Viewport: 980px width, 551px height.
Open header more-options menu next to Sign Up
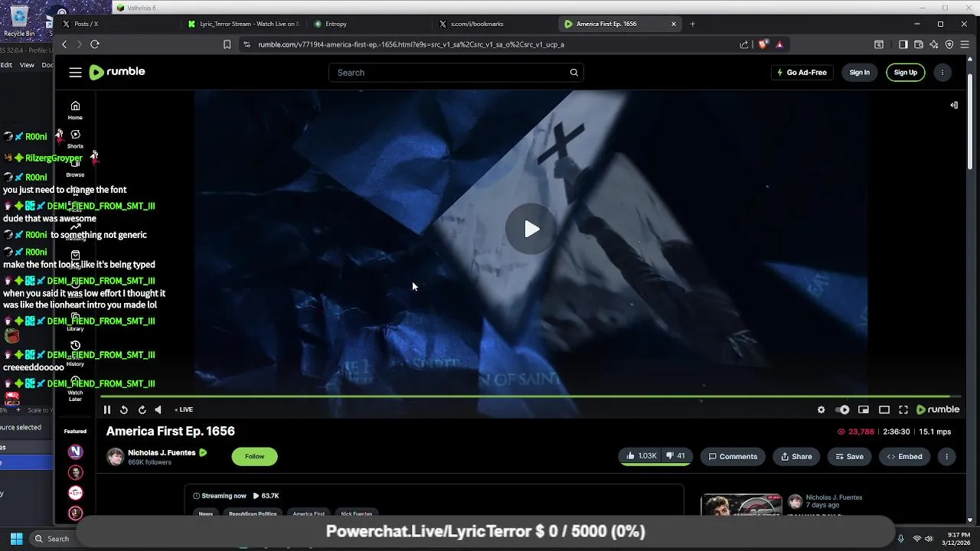coord(942,72)
